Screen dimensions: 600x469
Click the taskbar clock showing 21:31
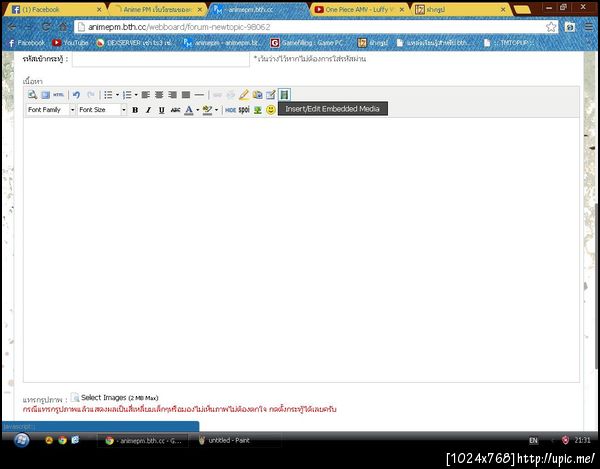(582, 440)
